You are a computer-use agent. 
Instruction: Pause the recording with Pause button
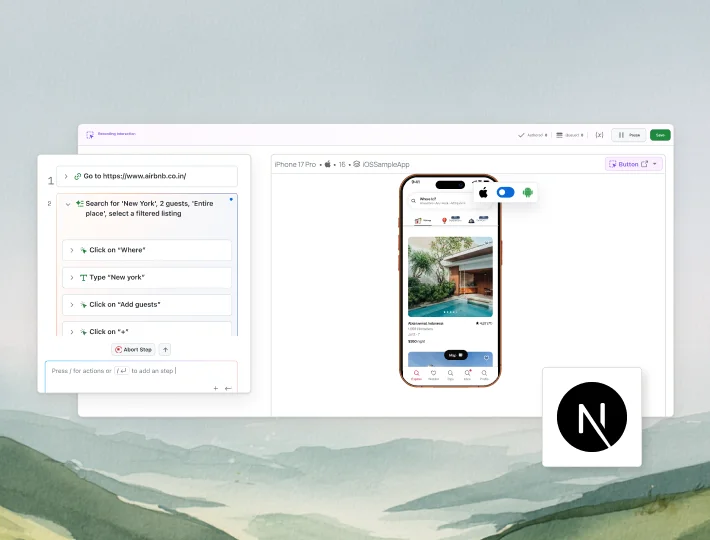628,135
